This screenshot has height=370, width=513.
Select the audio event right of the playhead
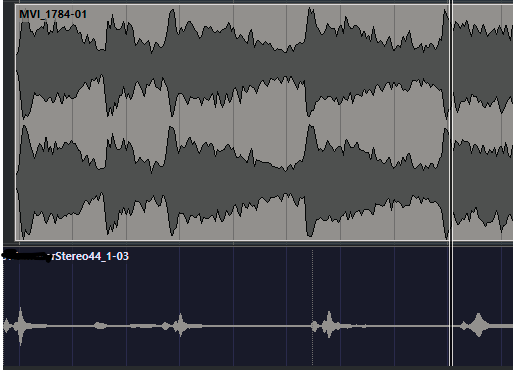coord(483,122)
